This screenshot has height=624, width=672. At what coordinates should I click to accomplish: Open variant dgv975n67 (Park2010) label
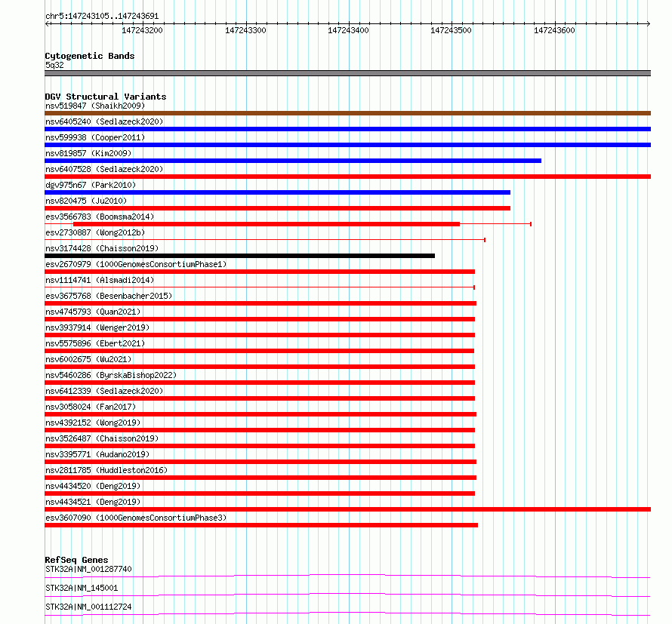pyautogui.click(x=91, y=185)
